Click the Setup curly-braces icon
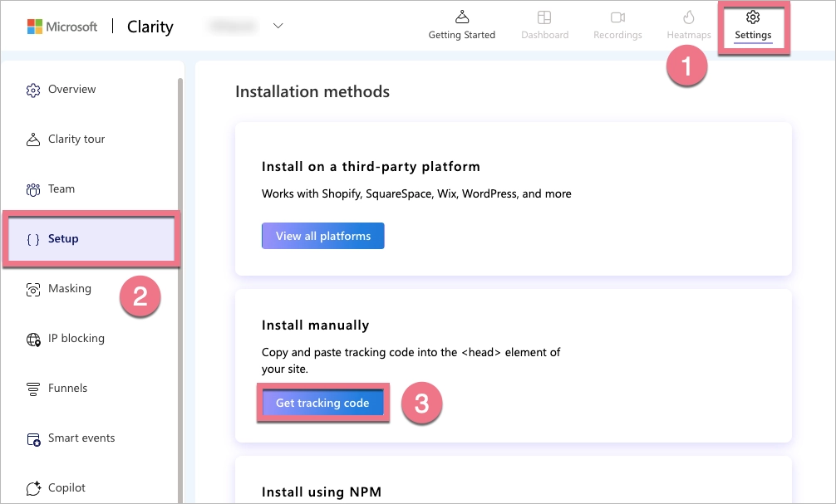 (33, 238)
